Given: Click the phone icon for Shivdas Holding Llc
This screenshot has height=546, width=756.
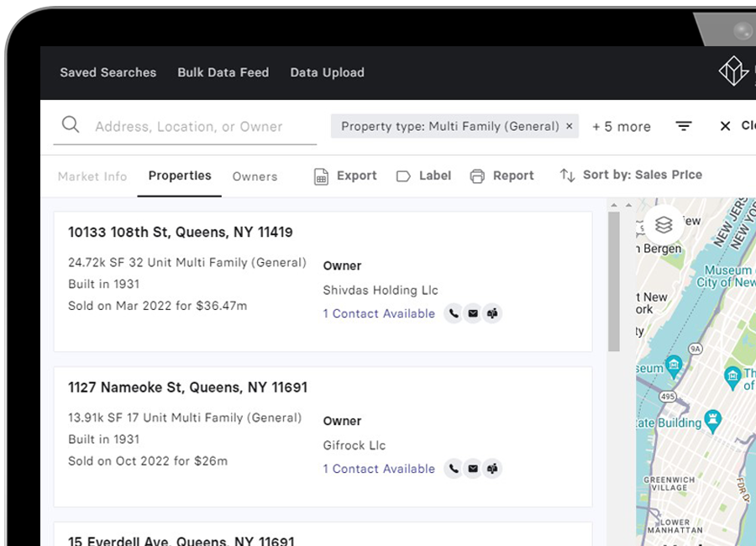Looking at the screenshot, I should pos(453,313).
